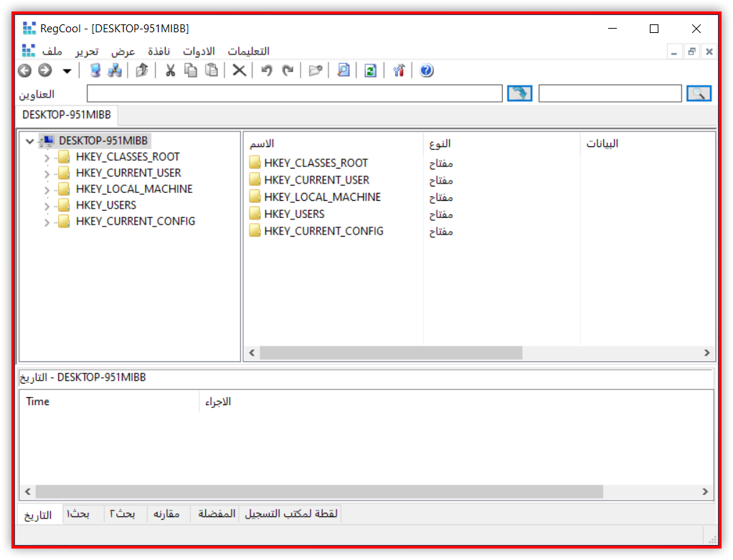This screenshot has height=560, width=733.
Task: Expand HKEY_USERS in the tree
Action: [x=47, y=206]
